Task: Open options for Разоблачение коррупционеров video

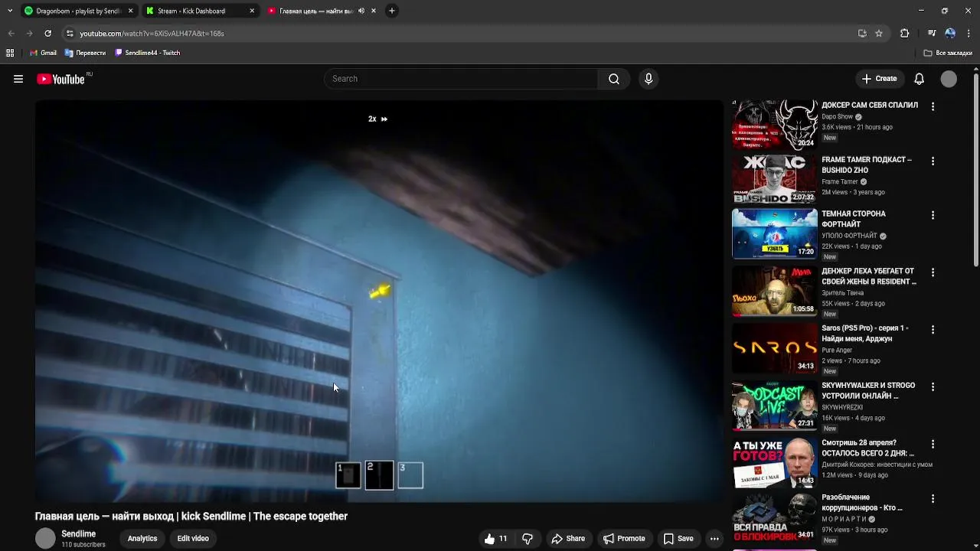Action: point(933,498)
